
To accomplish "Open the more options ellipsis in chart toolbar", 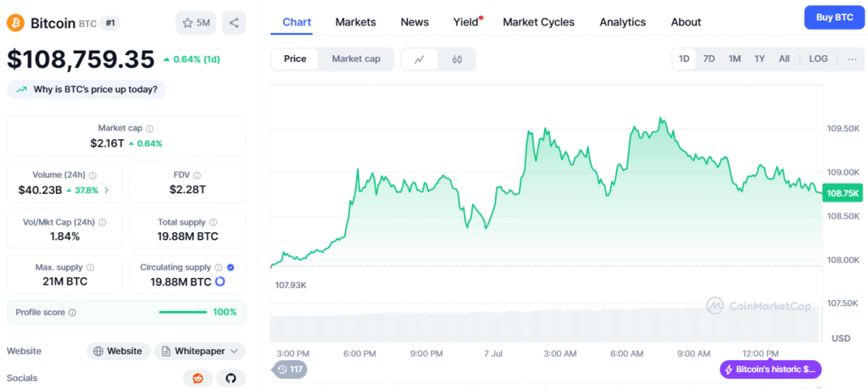I will 852,58.
